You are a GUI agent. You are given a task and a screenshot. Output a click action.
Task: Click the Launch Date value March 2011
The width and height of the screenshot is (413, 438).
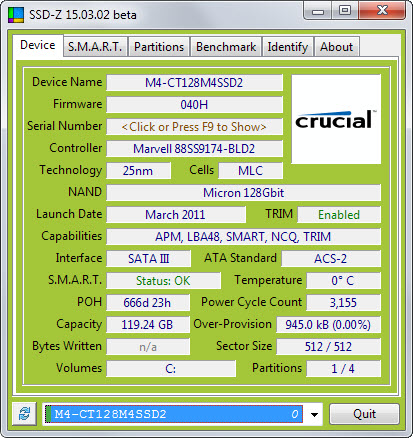click(x=176, y=215)
